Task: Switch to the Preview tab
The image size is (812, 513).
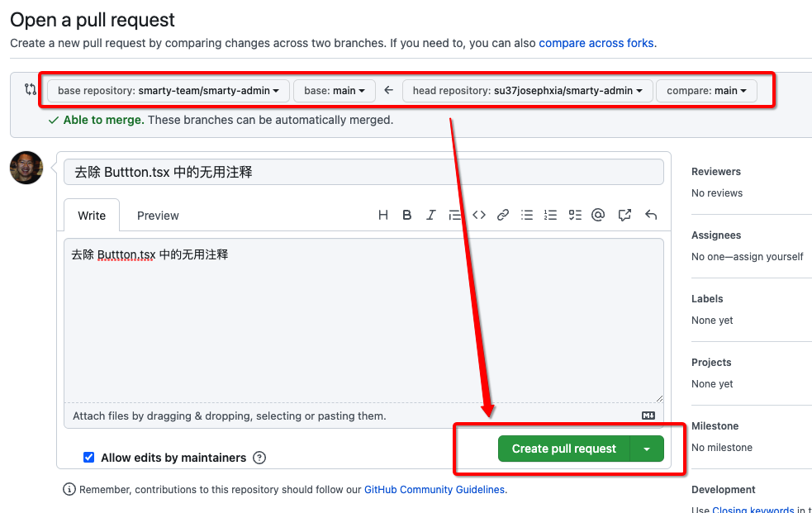Action: [x=158, y=216]
